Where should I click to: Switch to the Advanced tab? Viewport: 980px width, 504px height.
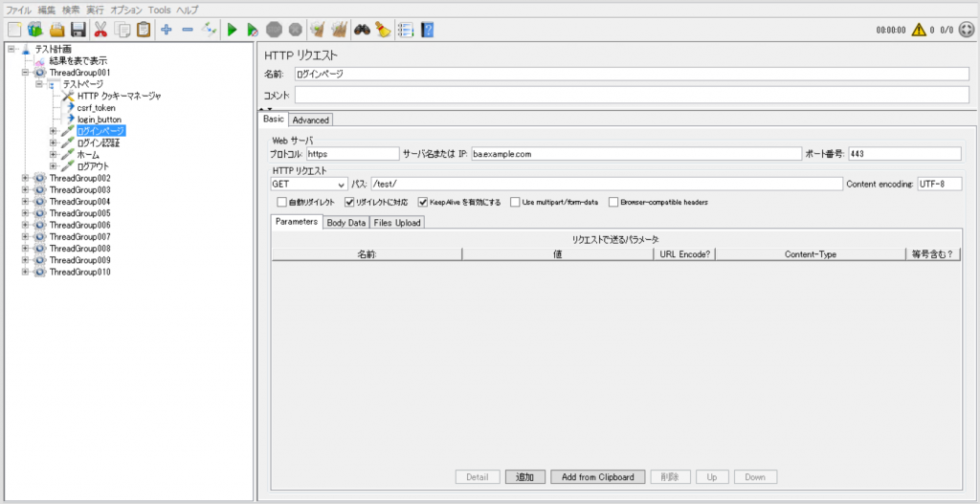click(311, 120)
